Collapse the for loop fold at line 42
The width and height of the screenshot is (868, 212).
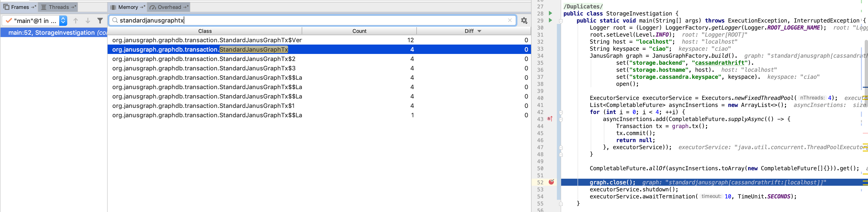(x=561, y=112)
